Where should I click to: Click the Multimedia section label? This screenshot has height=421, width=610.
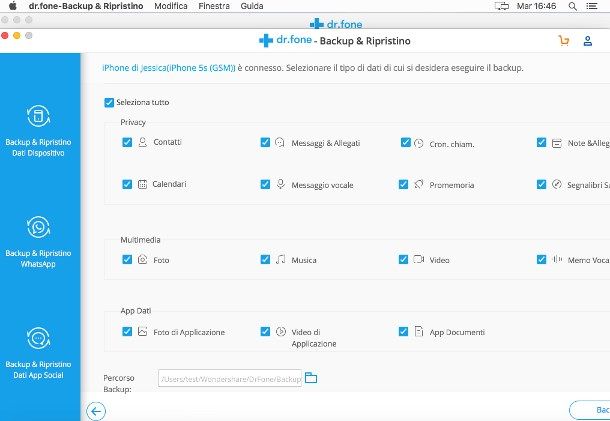tap(140, 240)
